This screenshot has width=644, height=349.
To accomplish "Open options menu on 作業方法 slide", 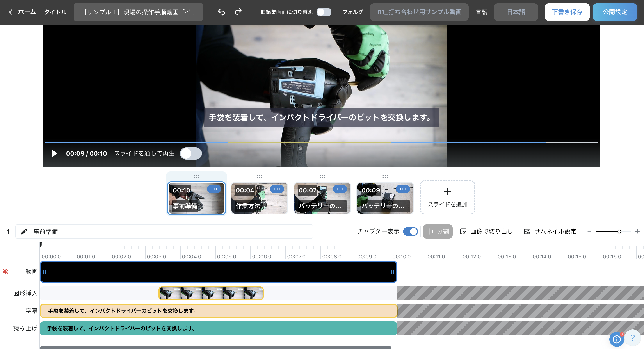I will (x=277, y=189).
